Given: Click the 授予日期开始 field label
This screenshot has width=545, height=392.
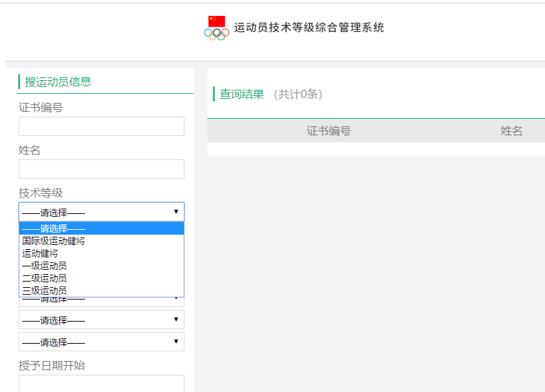Looking at the screenshot, I should 52,365.
